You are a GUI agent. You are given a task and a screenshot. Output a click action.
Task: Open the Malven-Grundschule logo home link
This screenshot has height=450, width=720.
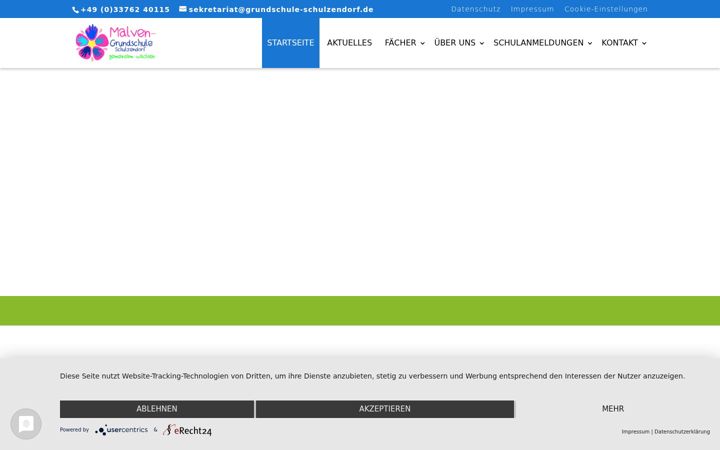coord(116,43)
